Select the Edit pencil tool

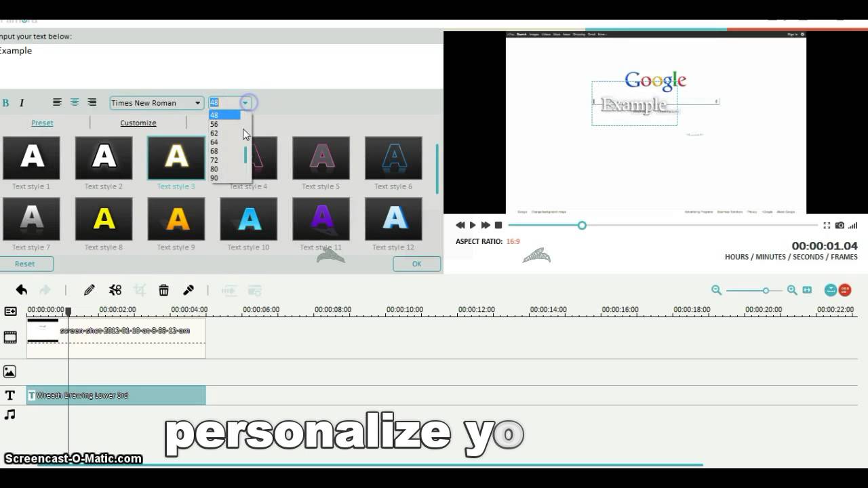(x=89, y=290)
